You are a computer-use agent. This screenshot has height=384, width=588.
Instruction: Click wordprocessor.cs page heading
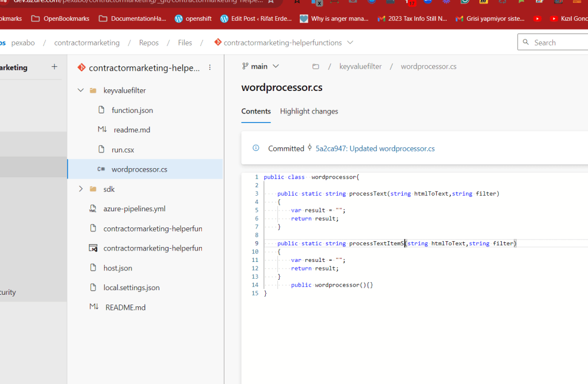pos(282,88)
